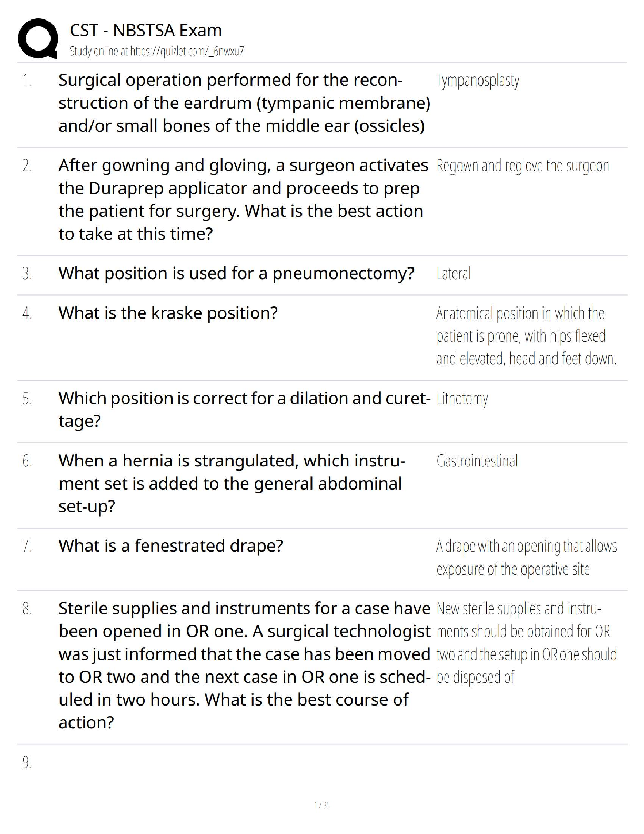Select the Anatomical position definition answer

pos(526,336)
